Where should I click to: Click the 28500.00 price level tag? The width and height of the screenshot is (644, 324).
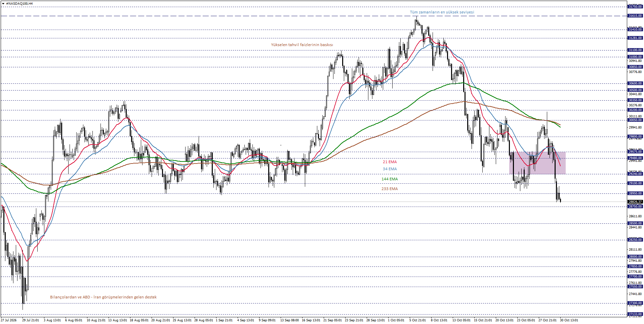(635, 223)
